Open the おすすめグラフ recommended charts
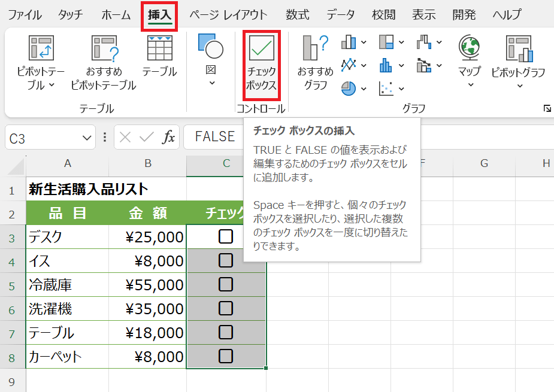 pos(315,63)
